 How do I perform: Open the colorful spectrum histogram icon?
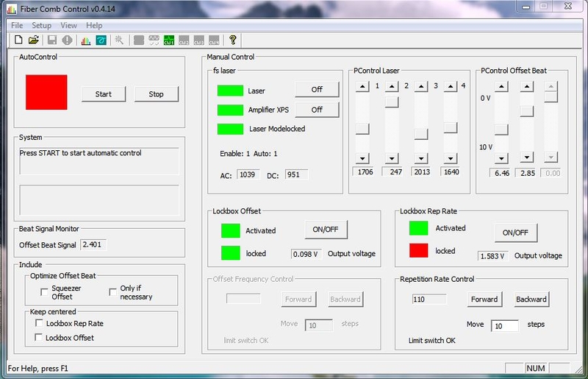point(86,40)
